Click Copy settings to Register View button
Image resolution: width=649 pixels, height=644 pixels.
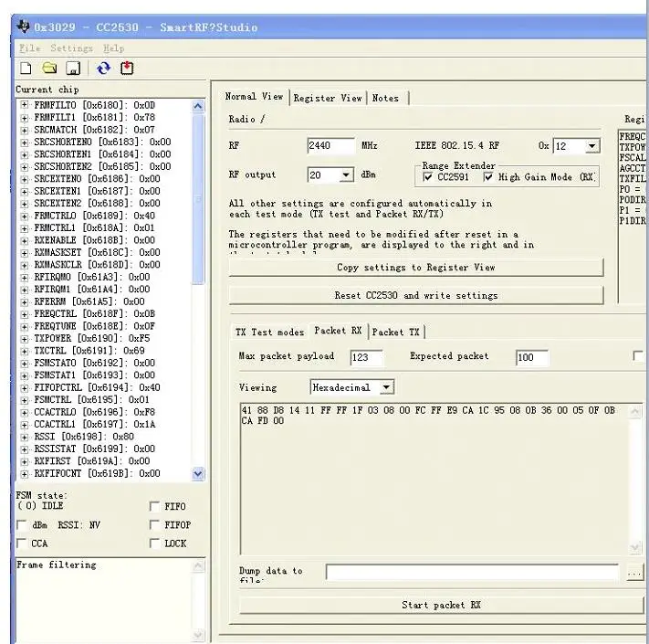tap(416, 268)
